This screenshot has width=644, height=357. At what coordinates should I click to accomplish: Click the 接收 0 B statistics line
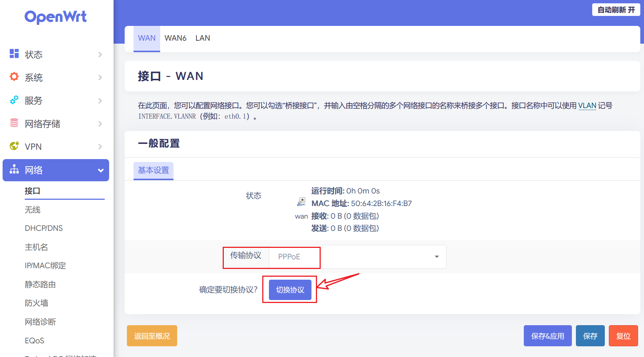click(345, 216)
